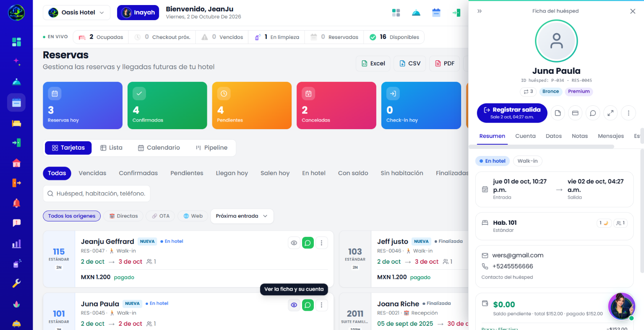
Task: Expand the guest panel to full screen
Action: [610, 113]
